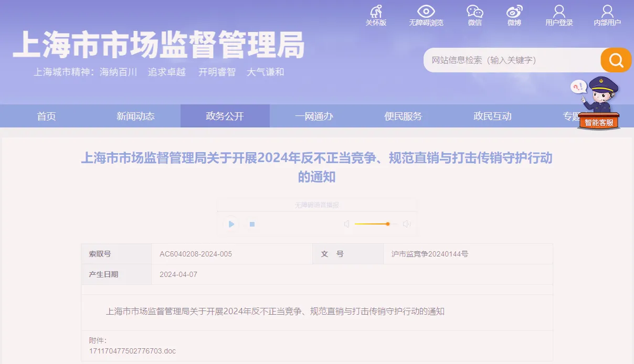This screenshot has width=634, height=364.
Task: Click the volume up speaker icon
Action: (407, 224)
